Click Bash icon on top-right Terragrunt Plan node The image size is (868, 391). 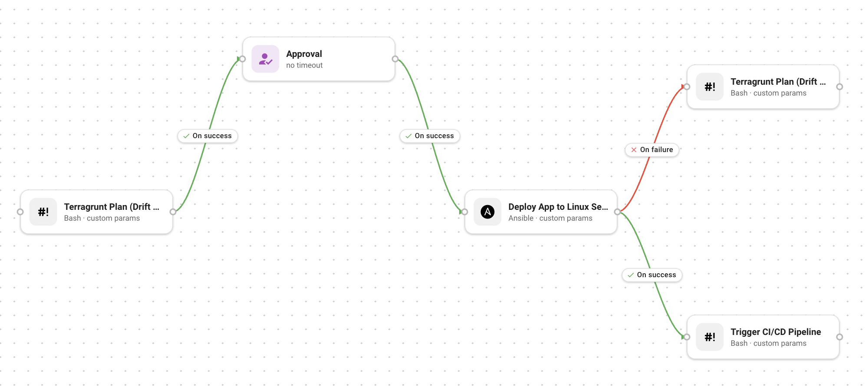(x=710, y=87)
